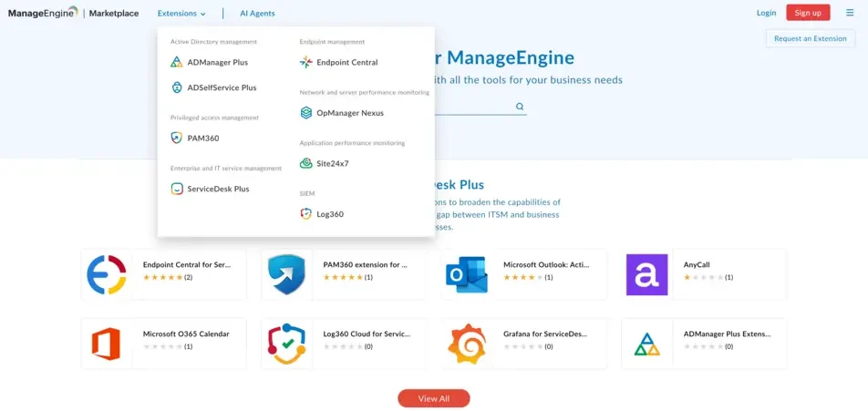The width and height of the screenshot is (868, 411).
Task: Click the Login link
Action: [x=766, y=13]
